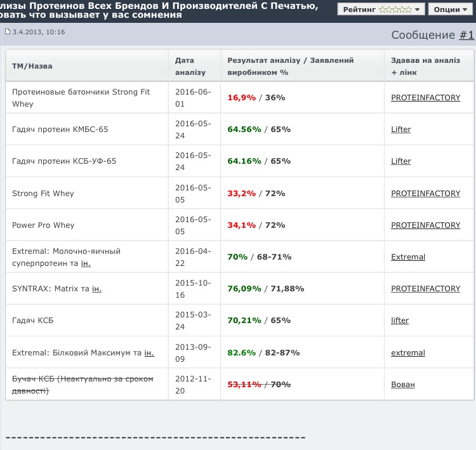
Task: Click lifter link in Гадяч КСБ row
Action: [x=400, y=321]
